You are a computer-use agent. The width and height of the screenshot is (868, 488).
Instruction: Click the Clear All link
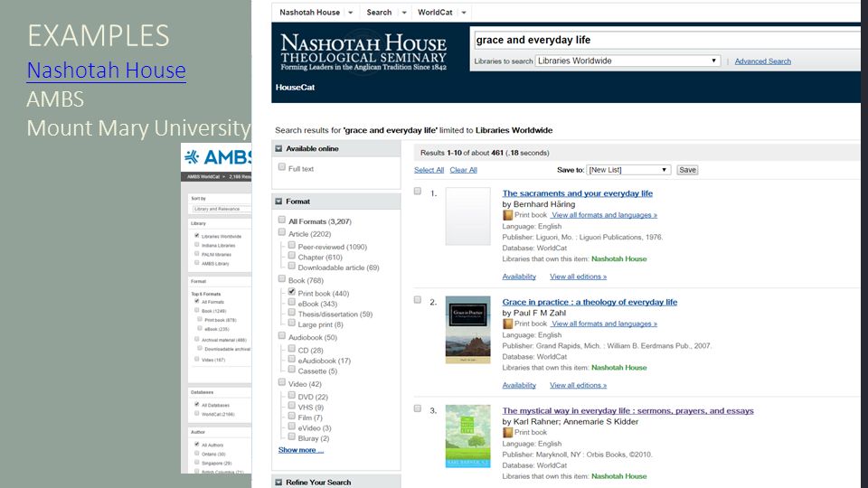[x=463, y=170]
